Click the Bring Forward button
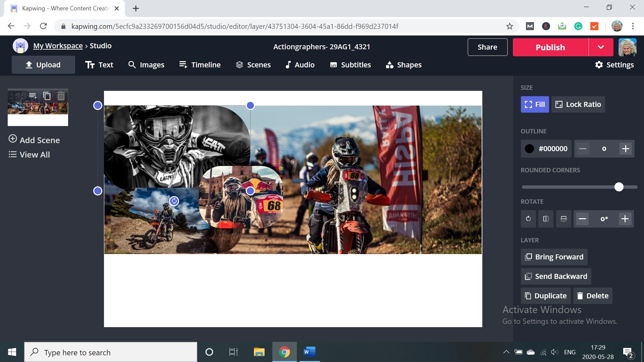The image size is (644, 362). point(554,257)
